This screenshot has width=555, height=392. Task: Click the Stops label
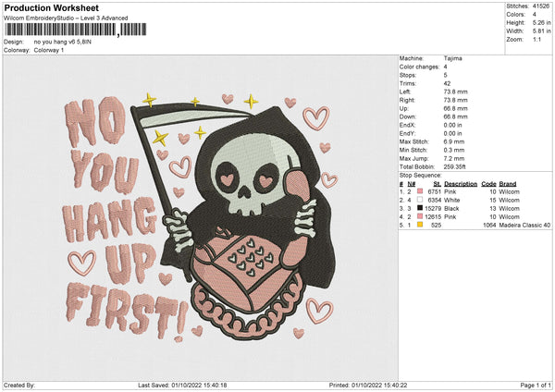pyautogui.click(x=407, y=75)
